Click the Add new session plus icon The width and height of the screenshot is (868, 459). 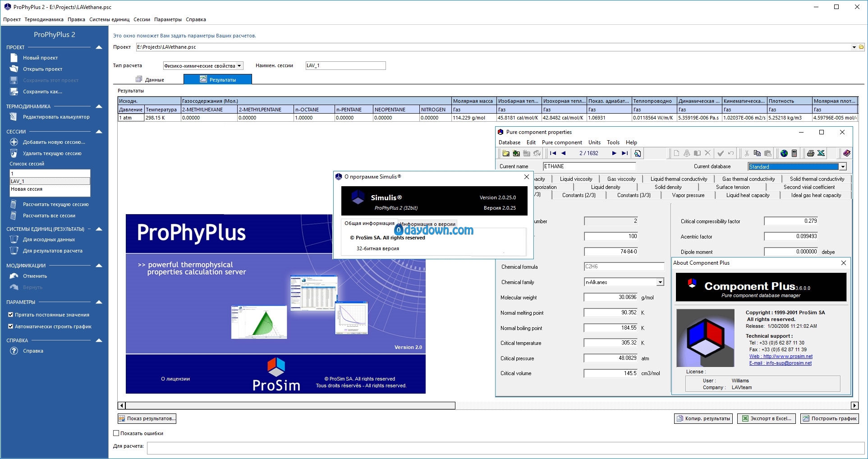14,142
